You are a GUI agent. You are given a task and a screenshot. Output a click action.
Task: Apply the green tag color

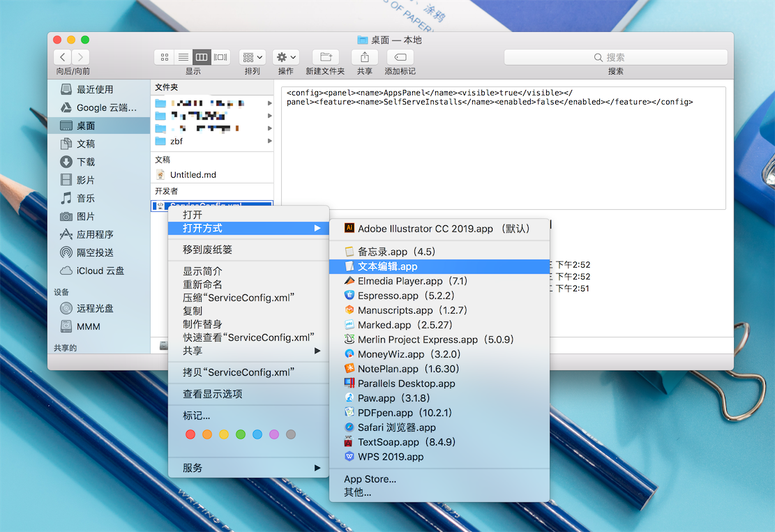click(241, 434)
